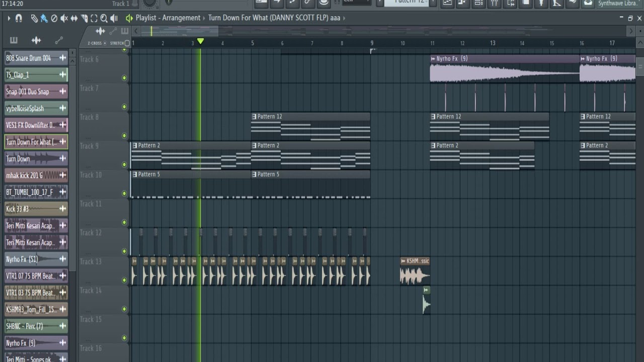This screenshot has width=644, height=362.
Task: Click Track 1 hint text at top
Action: tap(121, 4)
